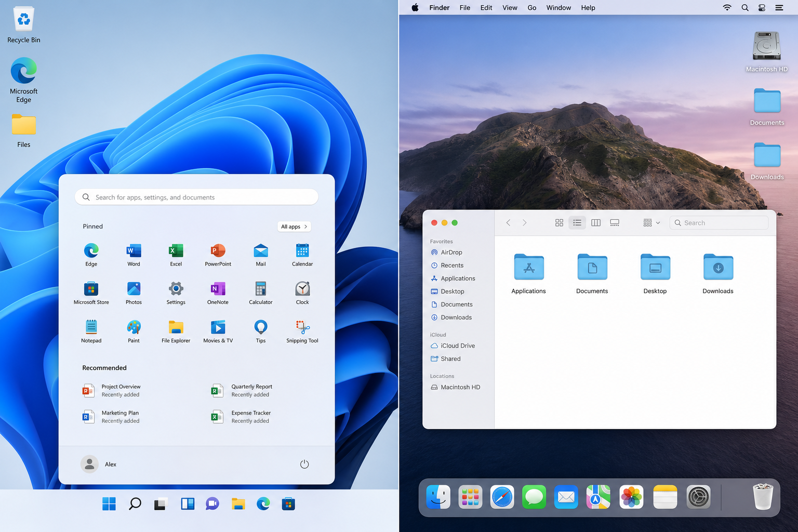The image size is (798, 532).
Task: Open the Apple menu
Action: point(415,8)
